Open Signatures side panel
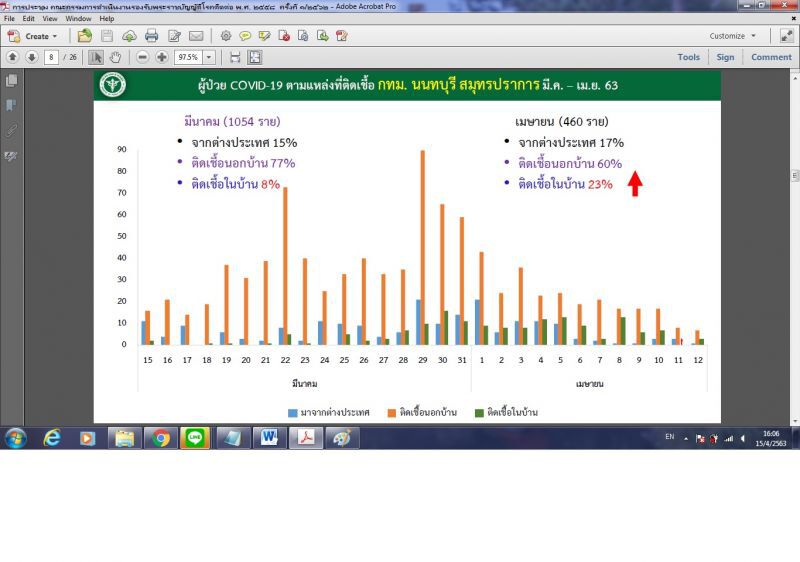 (x=11, y=156)
